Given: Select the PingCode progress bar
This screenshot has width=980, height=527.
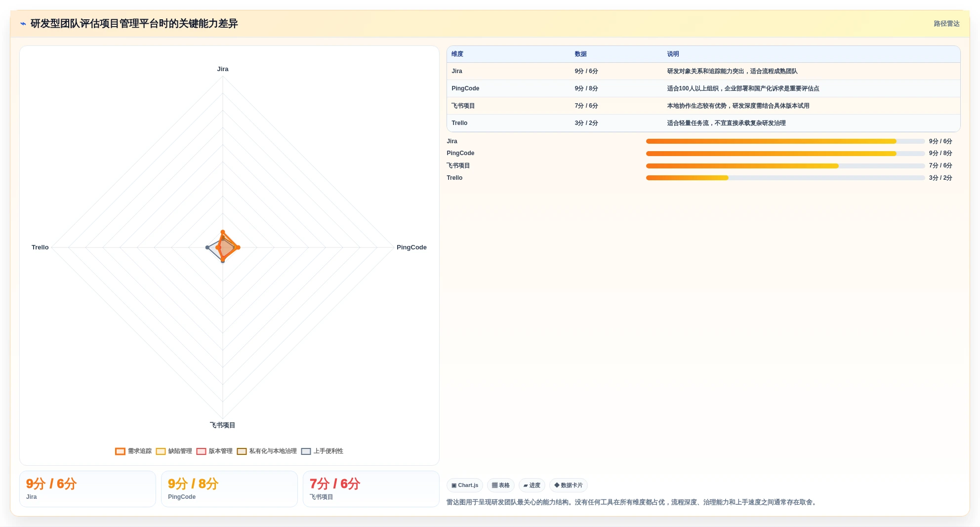Looking at the screenshot, I should [785, 154].
